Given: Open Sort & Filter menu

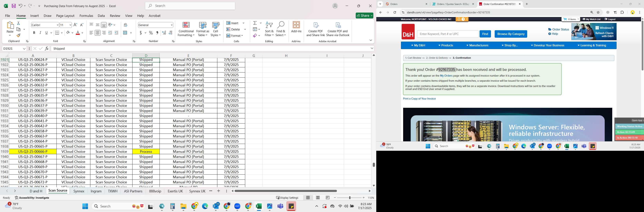Looking at the screenshot, I should (269, 29).
